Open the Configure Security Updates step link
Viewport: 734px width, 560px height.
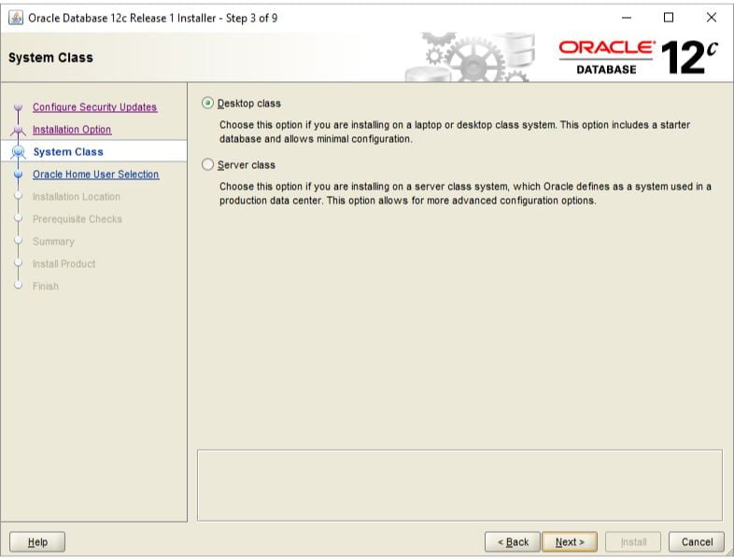click(x=94, y=107)
